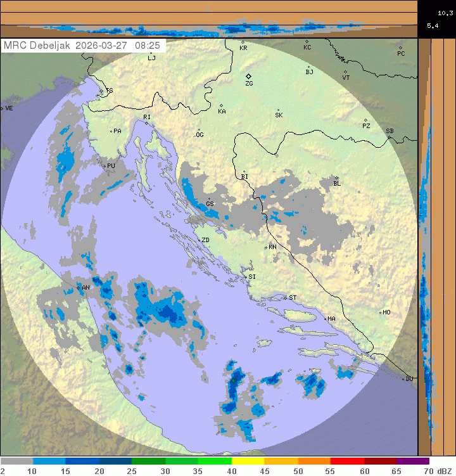Select the Gospić GS map marker

click(x=209, y=199)
